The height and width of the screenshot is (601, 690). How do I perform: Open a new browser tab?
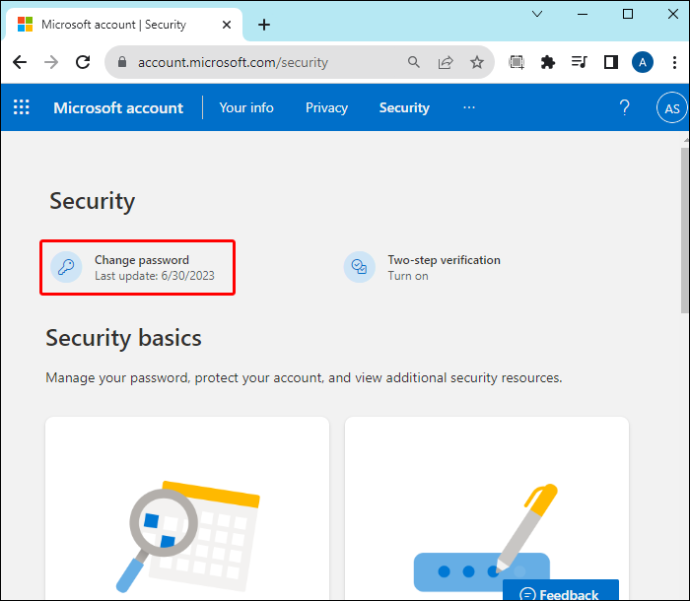click(264, 25)
